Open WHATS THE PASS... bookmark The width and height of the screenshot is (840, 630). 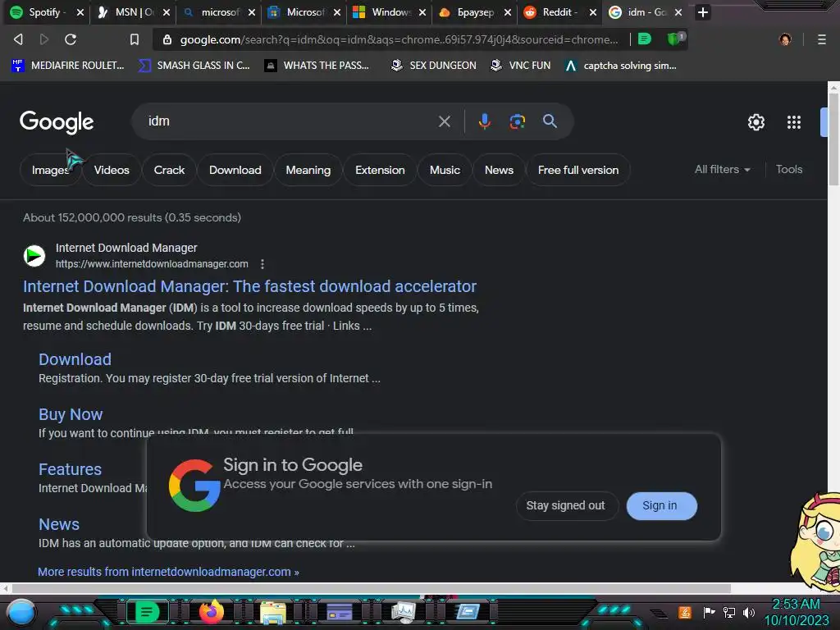pyautogui.click(x=317, y=66)
